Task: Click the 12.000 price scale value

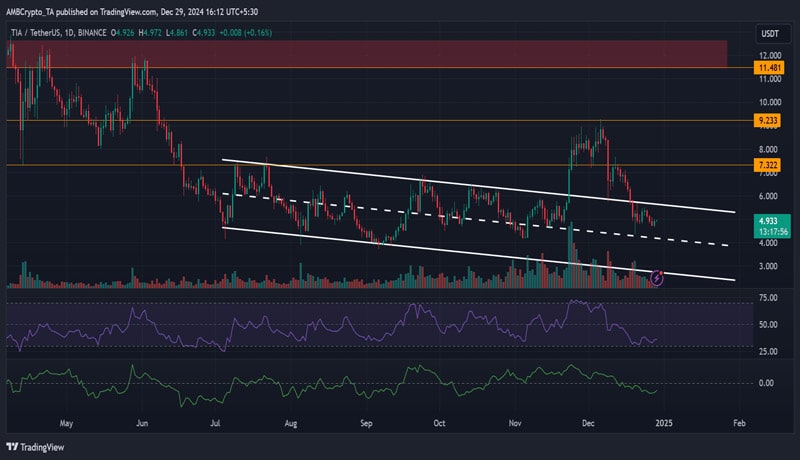Action: [770, 55]
